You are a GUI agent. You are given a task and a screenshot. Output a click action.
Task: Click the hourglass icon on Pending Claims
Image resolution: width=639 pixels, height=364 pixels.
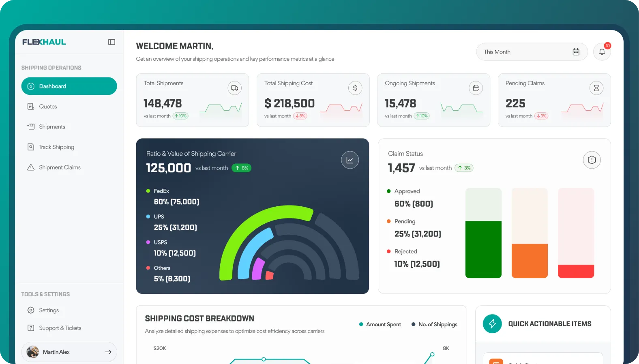[596, 88]
